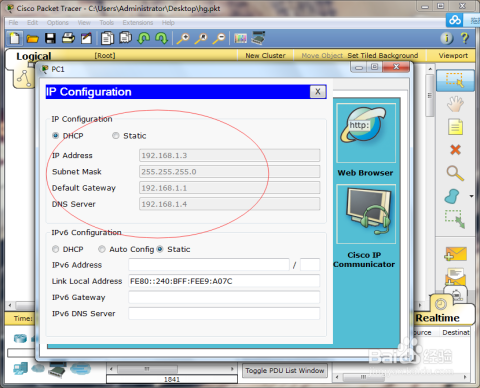Click the IPv6 Address input field
480x388 pixels.
pyautogui.click(x=209, y=265)
